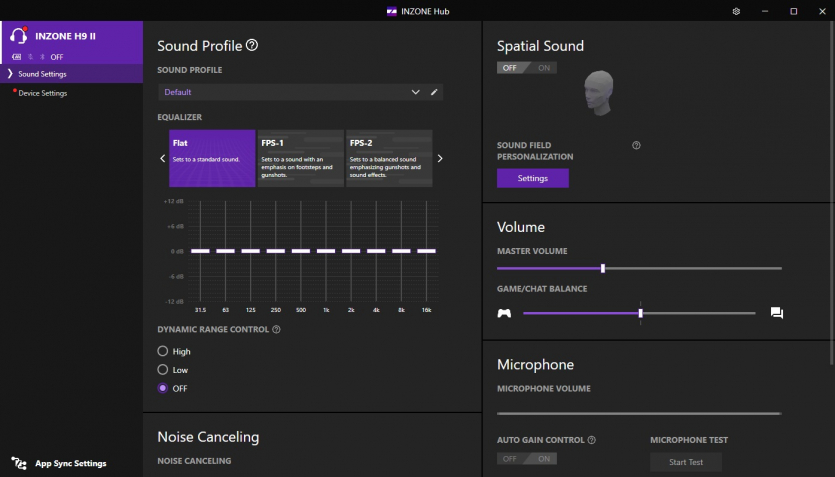Click the Sound Field Personalization Settings button

point(532,178)
